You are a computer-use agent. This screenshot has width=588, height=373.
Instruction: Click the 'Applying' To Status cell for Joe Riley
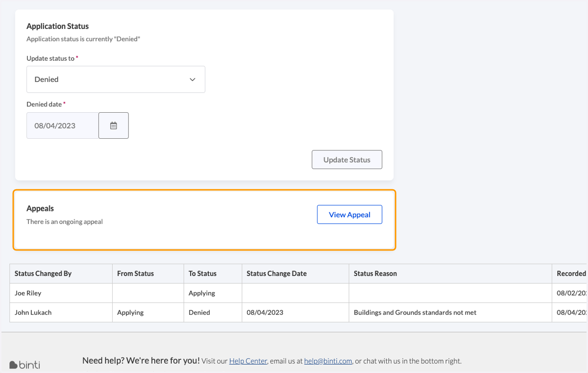pos(213,293)
